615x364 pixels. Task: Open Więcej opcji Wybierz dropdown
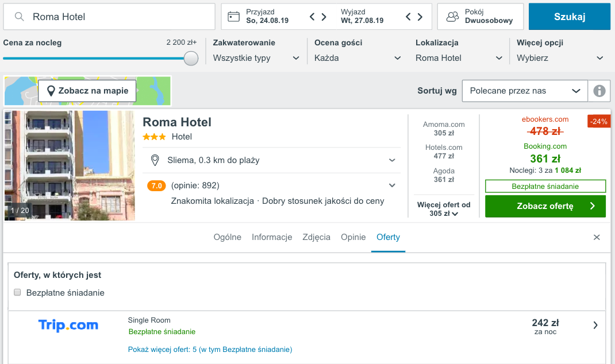tap(560, 58)
